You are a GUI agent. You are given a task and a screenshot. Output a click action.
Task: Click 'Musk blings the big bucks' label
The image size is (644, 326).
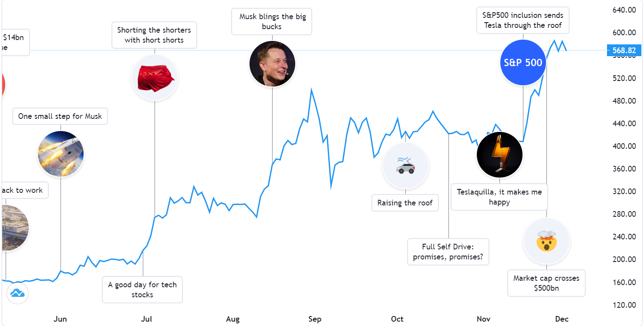[272, 22]
